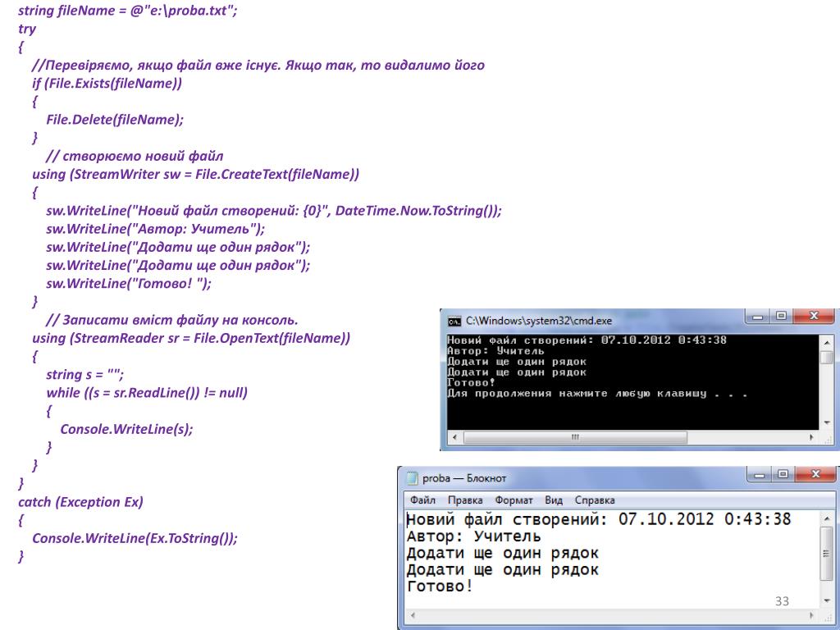The image size is (840, 630).
Task: Click the cmd vertical scrollbar thumb
Action: click(827, 356)
